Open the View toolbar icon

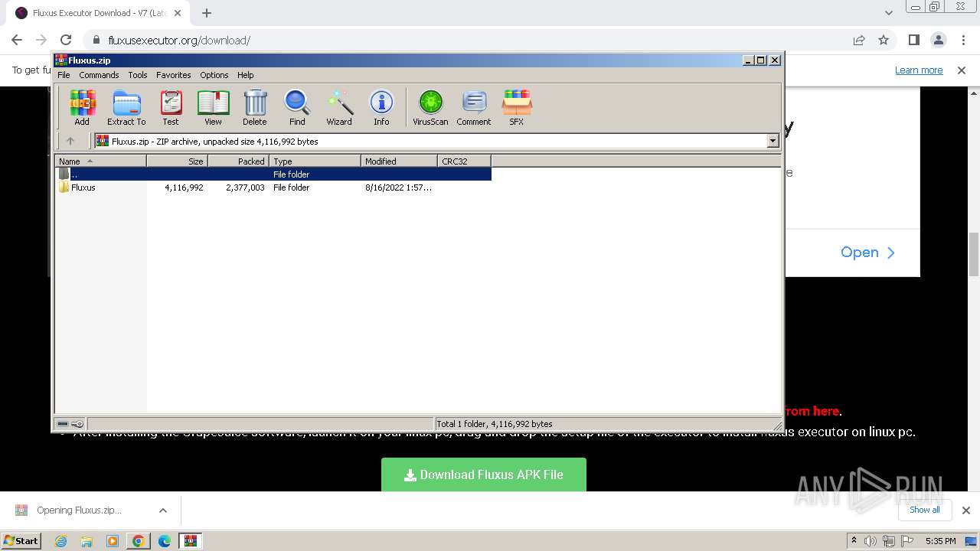(x=213, y=107)
